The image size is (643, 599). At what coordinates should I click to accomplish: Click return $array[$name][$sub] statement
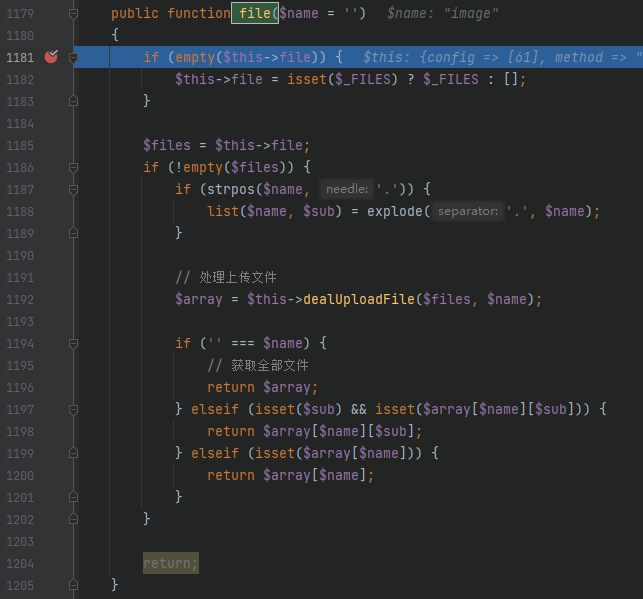[x=315, y=431]
